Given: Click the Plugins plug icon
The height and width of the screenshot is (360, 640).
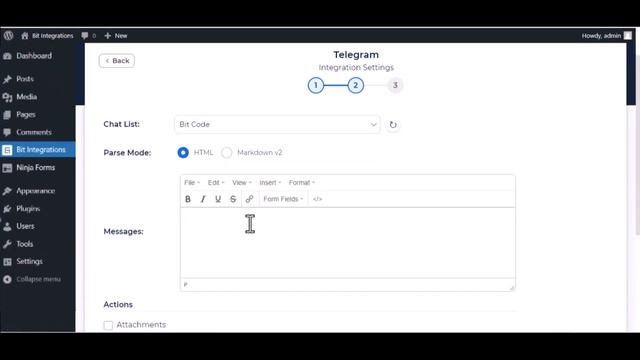Looking at the screenshot, I should 7,209.
